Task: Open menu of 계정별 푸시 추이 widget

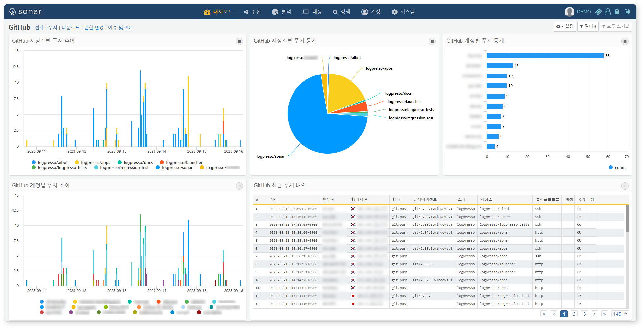Action: click(239, 186)
